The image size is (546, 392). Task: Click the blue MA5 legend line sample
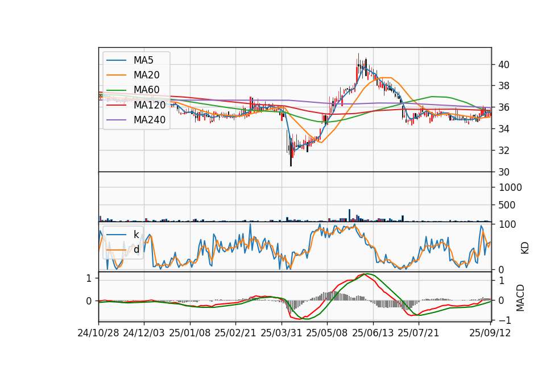click(116, 60)
